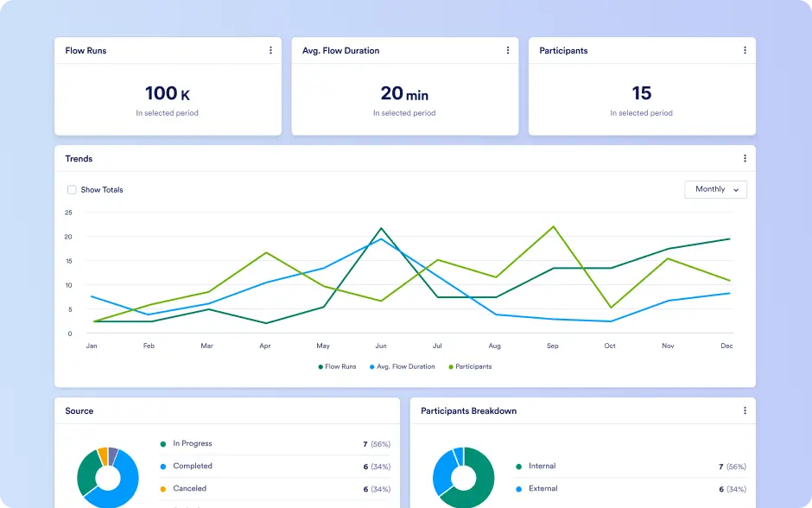Toggle the Flow Runs legend series
This screenshot has height=508, width=812.
(337, 366)
